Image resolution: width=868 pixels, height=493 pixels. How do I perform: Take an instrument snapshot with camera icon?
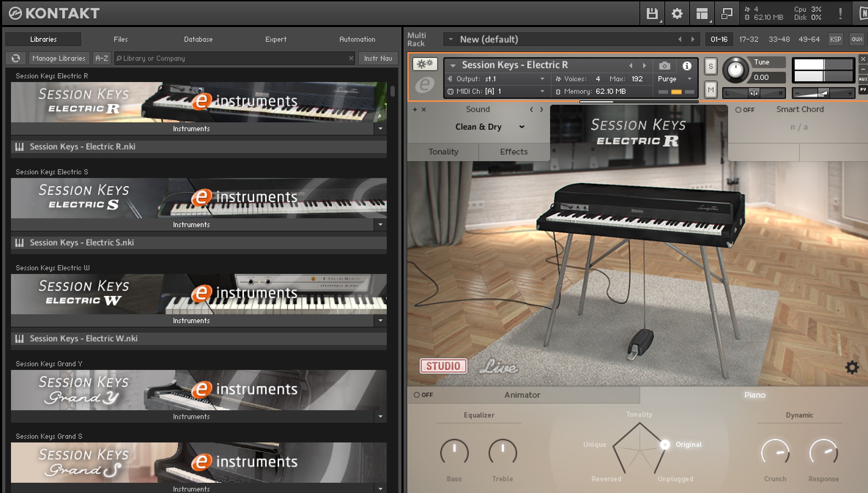[x=664, y=66]
